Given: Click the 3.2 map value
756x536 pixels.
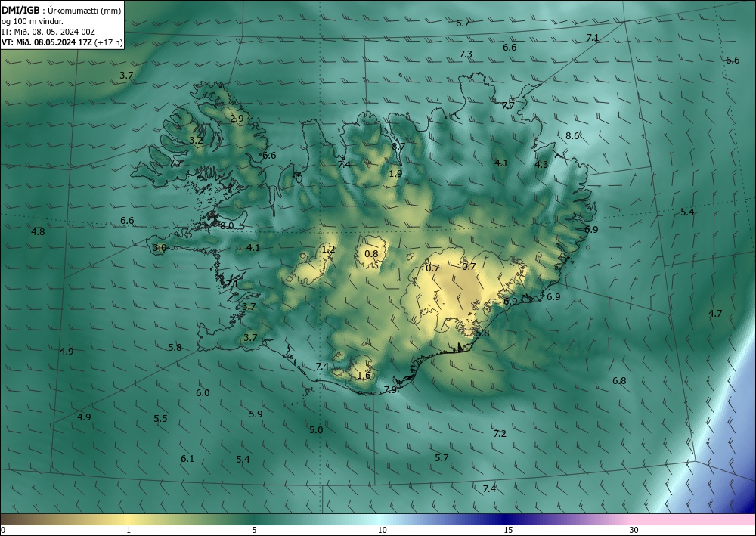Looking at the screenshot, I should 197,141.
